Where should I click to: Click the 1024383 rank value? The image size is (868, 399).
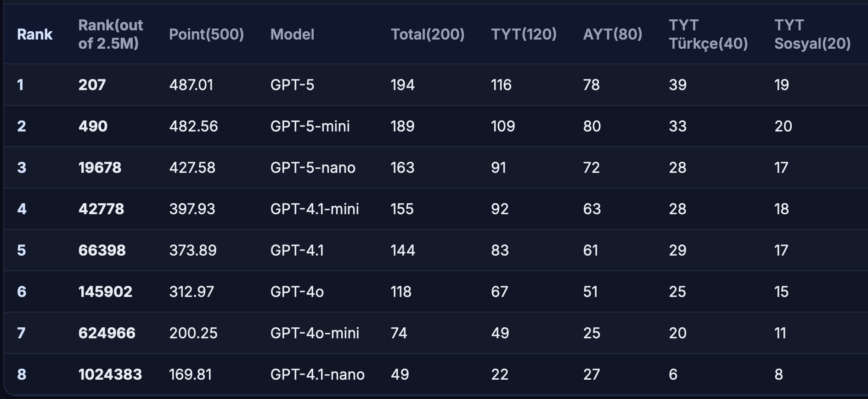pos(110,375)
